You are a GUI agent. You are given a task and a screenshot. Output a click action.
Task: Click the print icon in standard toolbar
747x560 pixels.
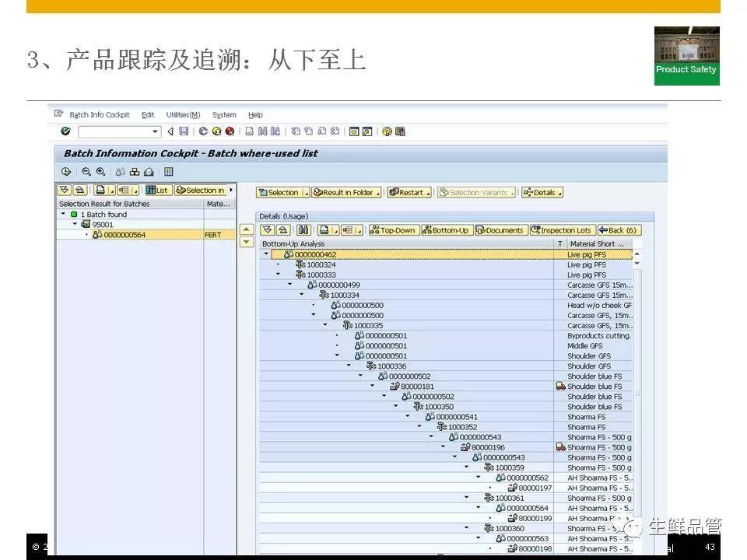(x=250, y=131)
